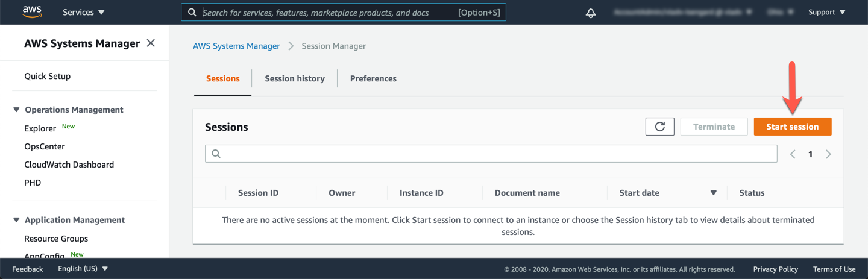This screenshot has width=868, height=279.
Task: Collapse the Application Management section
Action: pos(16,220)
